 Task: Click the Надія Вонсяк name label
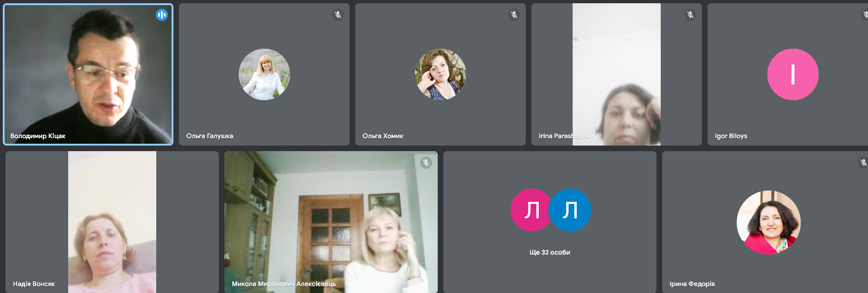pyautogui.click(x=34, y=284)
